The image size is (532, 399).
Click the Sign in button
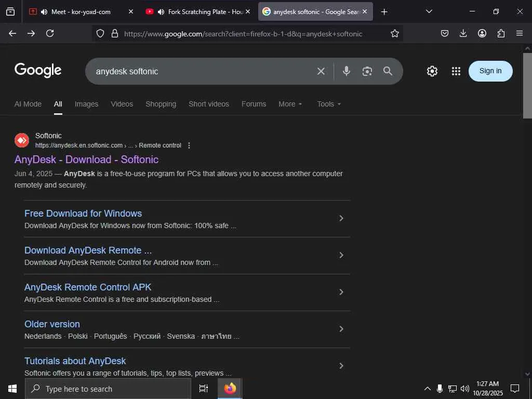point(490,71)
